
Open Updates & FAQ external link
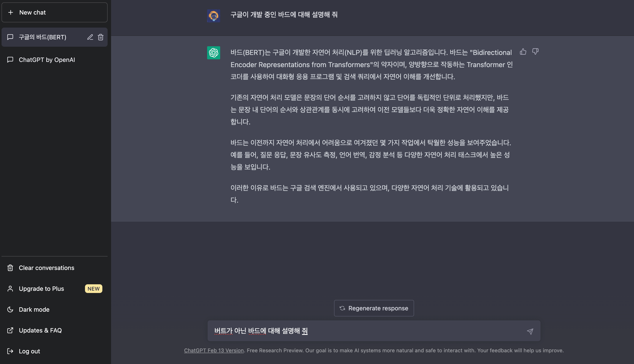[x=40, y=330]
